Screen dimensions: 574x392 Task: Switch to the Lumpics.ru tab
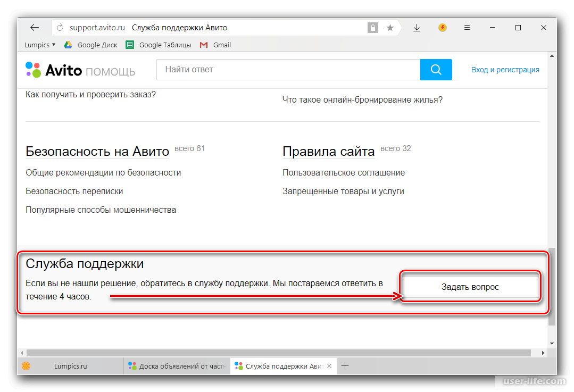70,366
